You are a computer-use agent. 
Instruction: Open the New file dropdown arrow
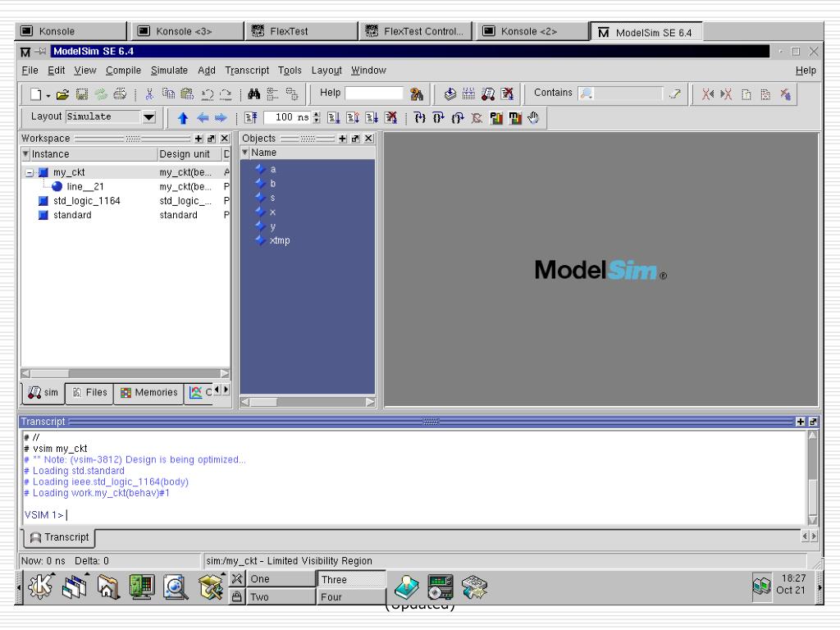click(48, 95)
